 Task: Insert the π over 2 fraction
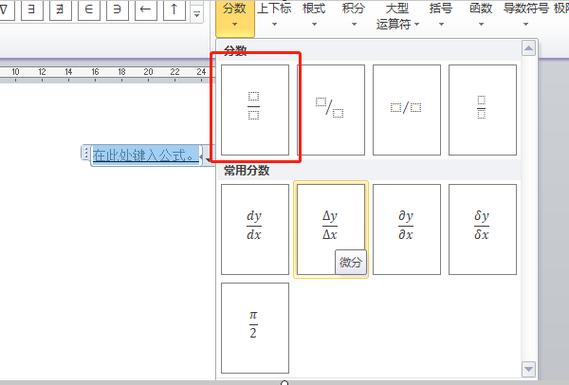coord(255,328)
